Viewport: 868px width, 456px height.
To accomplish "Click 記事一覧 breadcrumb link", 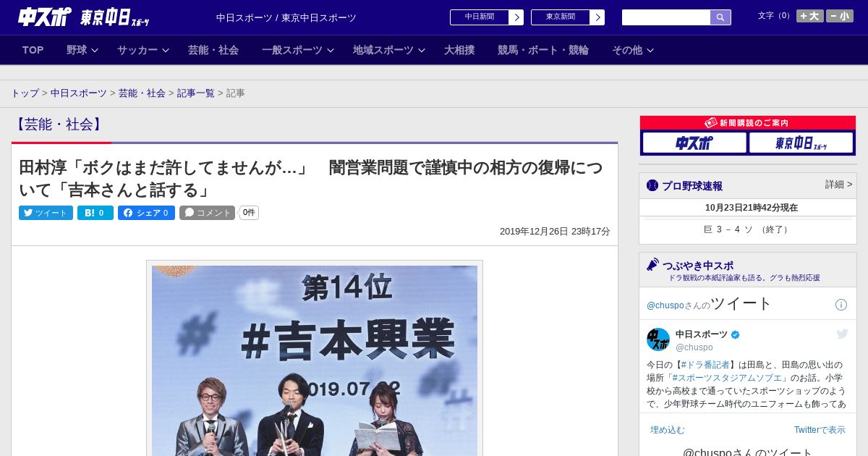I will (x=196, y=93).
